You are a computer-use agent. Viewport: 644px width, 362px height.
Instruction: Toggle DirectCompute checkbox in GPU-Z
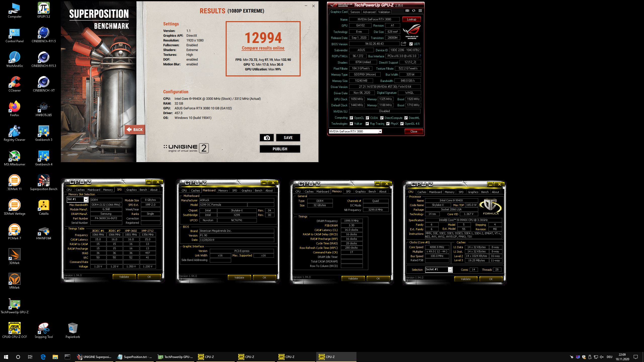pyautogui.click(x=382, y=118)
